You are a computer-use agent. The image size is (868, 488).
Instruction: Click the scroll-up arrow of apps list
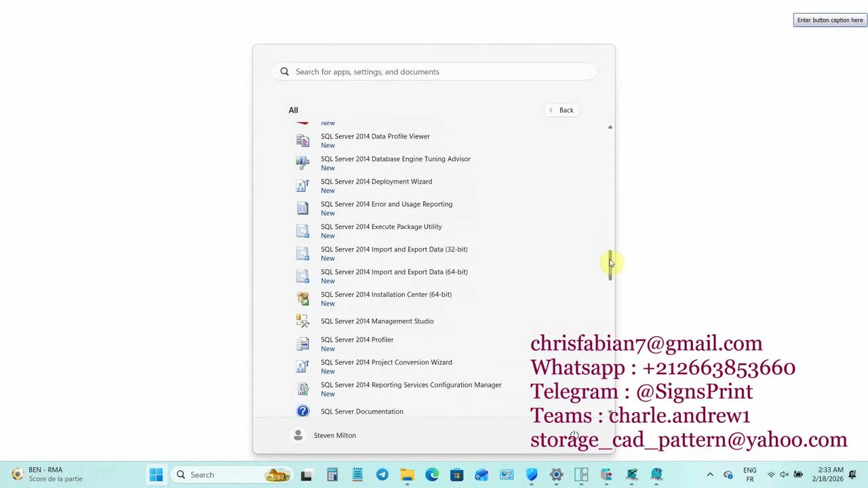point(610,127)
